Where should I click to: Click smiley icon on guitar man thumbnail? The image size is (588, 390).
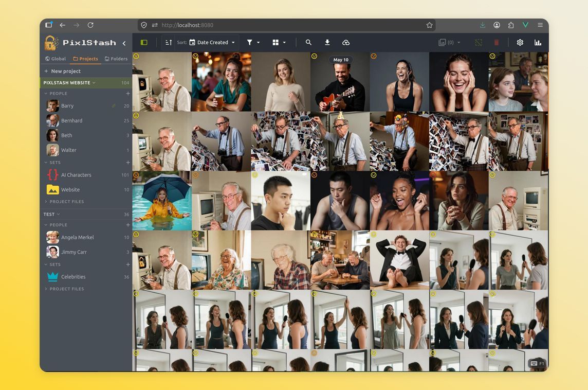pyautogui.click(x=314, y=56)
